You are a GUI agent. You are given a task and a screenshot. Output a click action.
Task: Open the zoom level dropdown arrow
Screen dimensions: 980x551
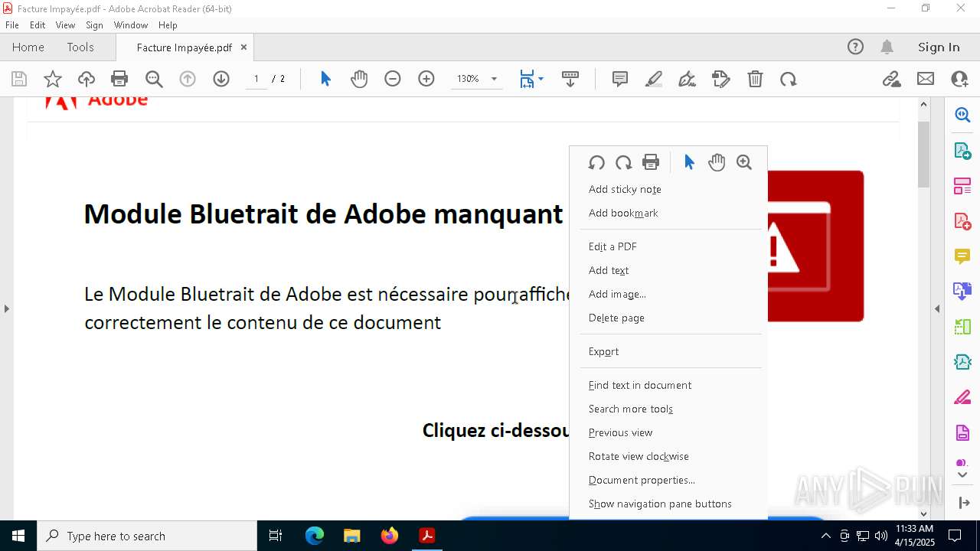(494, 79)
